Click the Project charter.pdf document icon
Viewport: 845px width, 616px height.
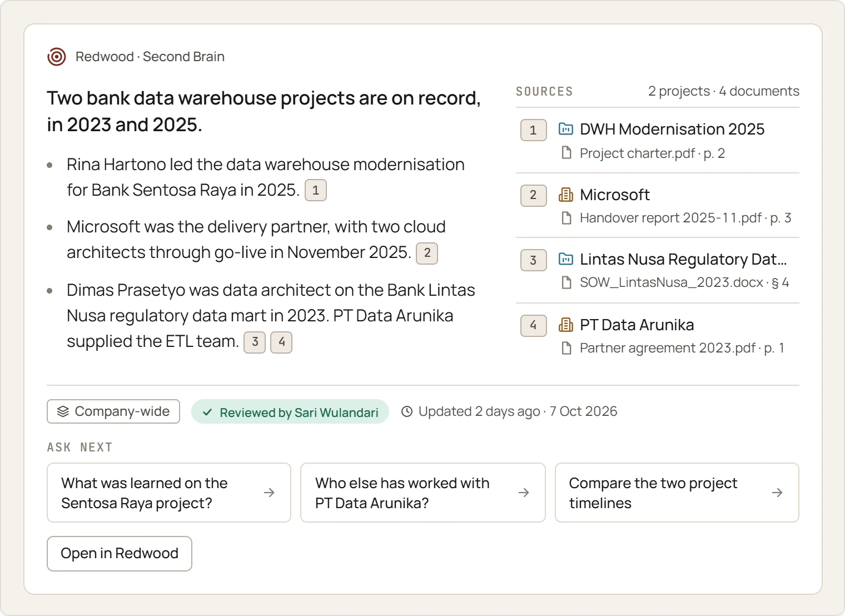pyautogui.click(x=566, y=153)
